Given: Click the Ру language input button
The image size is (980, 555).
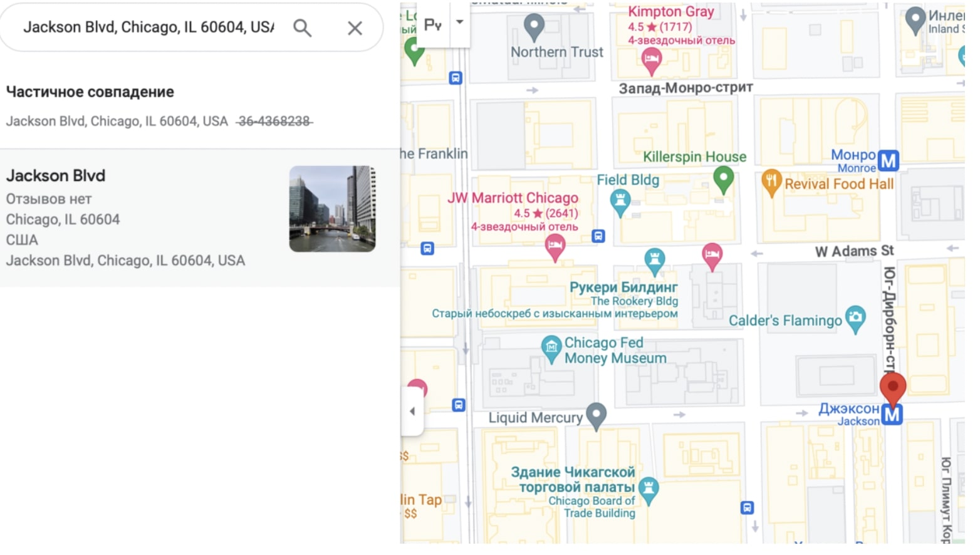Looking at the screenshot, I should [433, 24].
